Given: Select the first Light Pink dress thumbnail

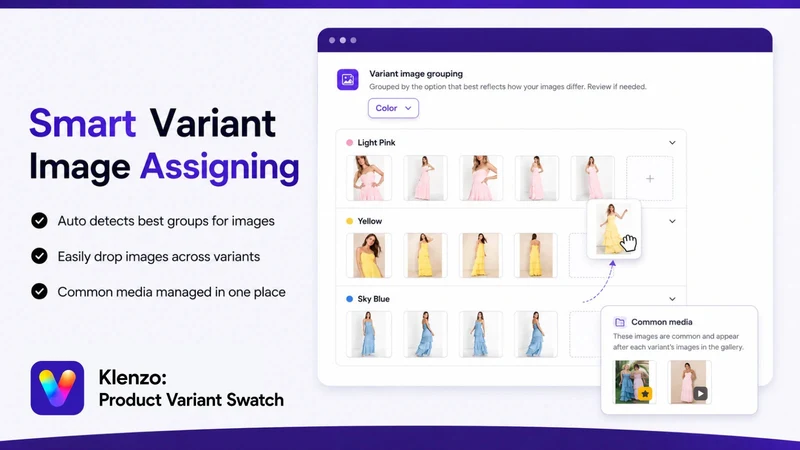Looking at the screenshot, I should coord(369,178).
